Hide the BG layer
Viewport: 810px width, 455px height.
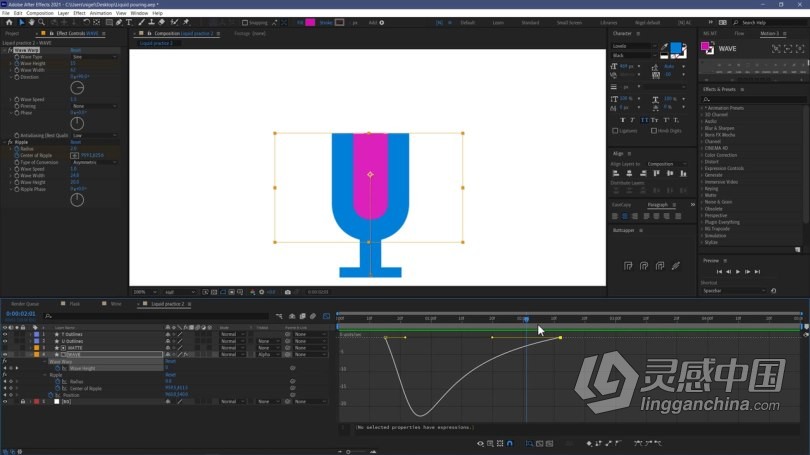pos(5,401)
